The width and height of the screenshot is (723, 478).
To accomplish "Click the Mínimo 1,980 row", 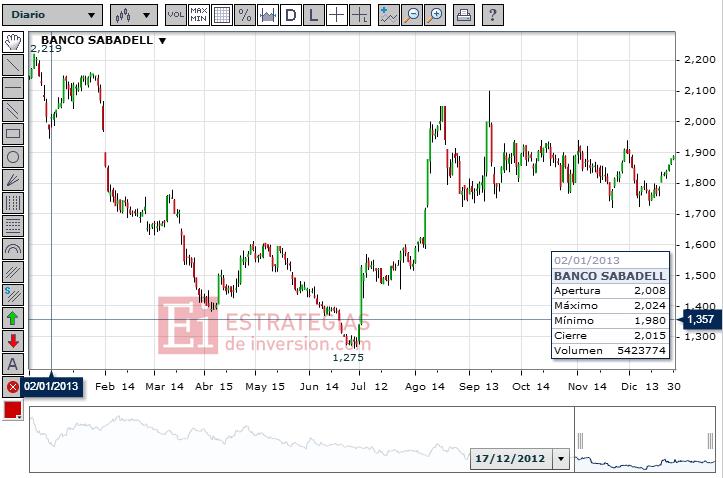I will click(x=610, y=320).
